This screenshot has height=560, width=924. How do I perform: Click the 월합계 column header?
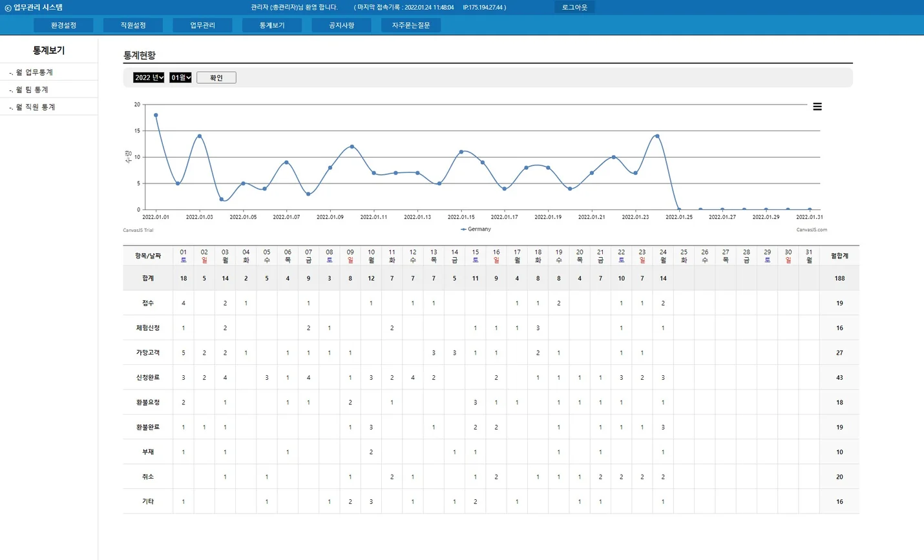[x=839, y=256]
